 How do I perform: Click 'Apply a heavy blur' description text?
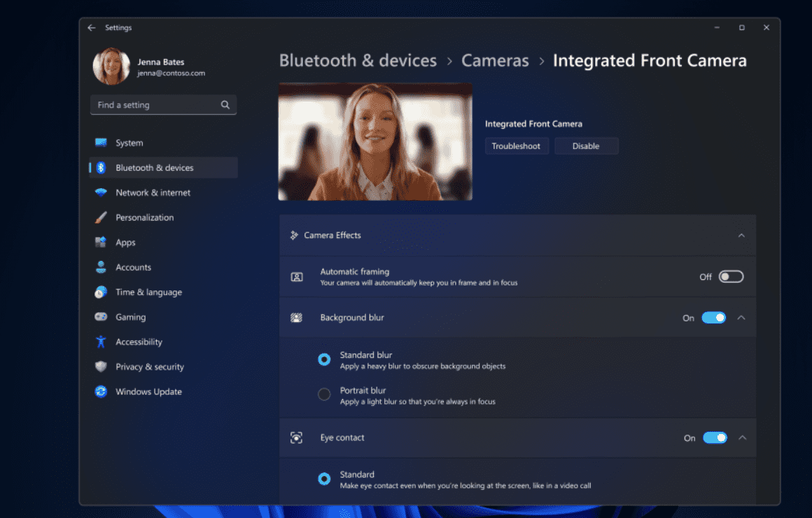pyautogui.click(x=423, y=366)
